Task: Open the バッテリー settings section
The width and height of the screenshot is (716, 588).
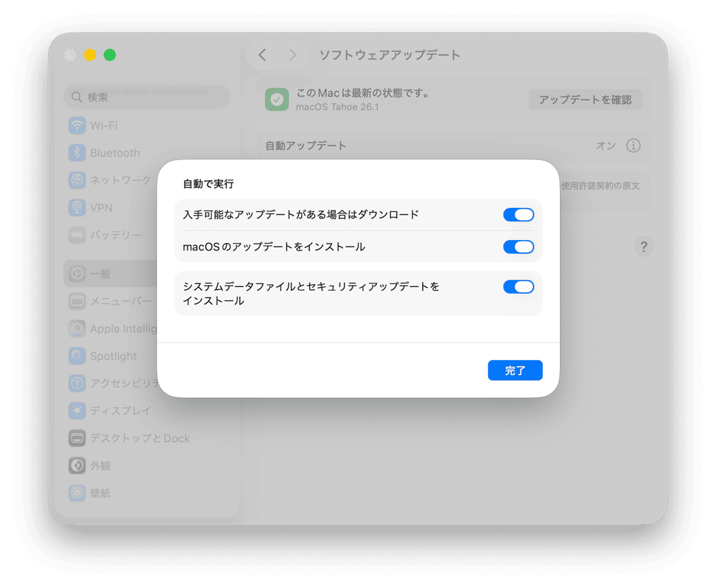Action: (115, 235)
